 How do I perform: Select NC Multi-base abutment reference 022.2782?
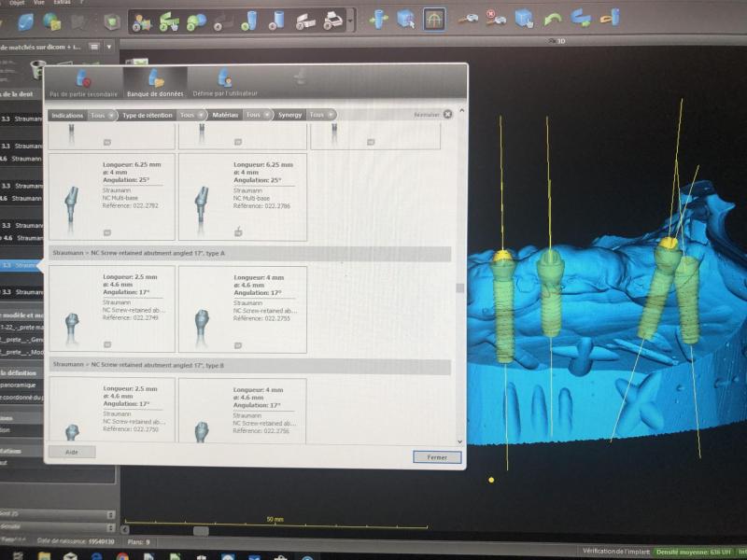(x=112, y=197)
